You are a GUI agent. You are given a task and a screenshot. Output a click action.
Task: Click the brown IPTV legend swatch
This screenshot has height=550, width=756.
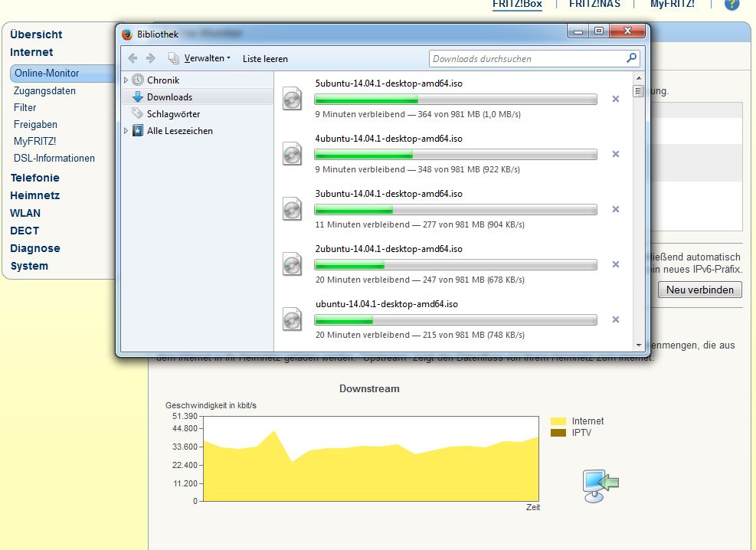(558, 433)
